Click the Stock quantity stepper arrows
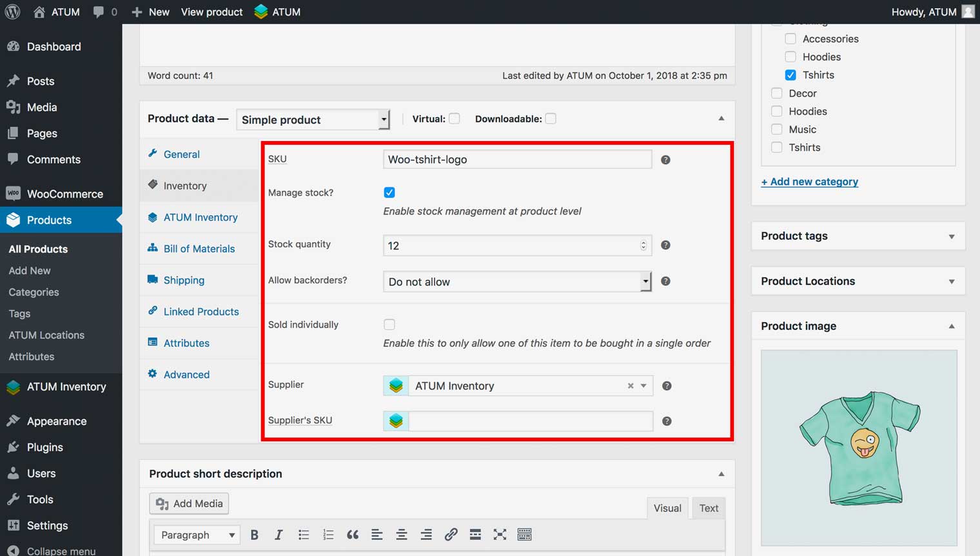This screenshot has height=556, width=980. point(643,245)
